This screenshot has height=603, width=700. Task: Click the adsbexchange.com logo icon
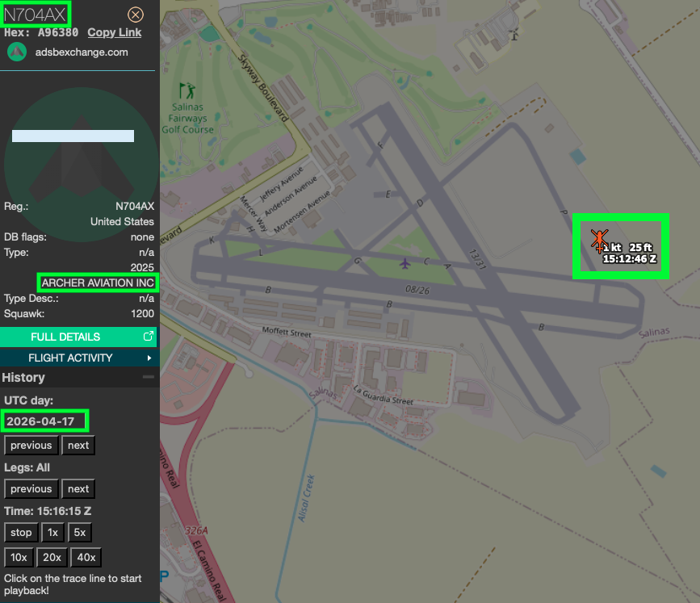coord(17,52)
